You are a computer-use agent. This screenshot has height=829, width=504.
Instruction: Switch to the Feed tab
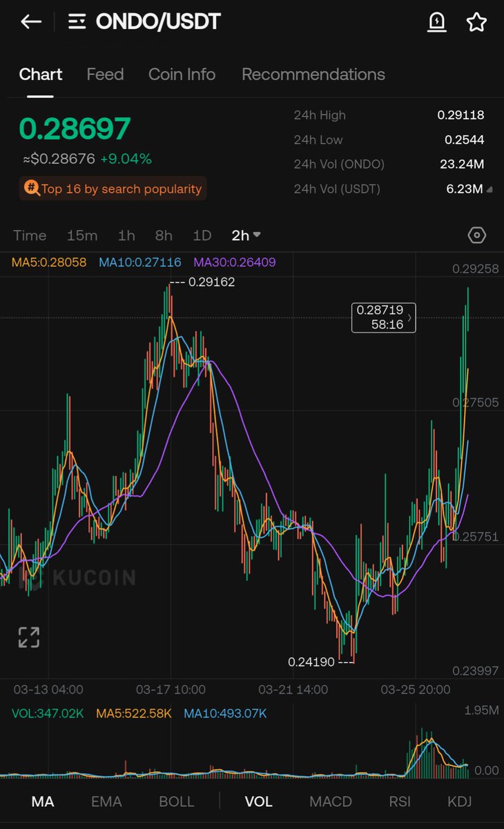click(105, 74)
